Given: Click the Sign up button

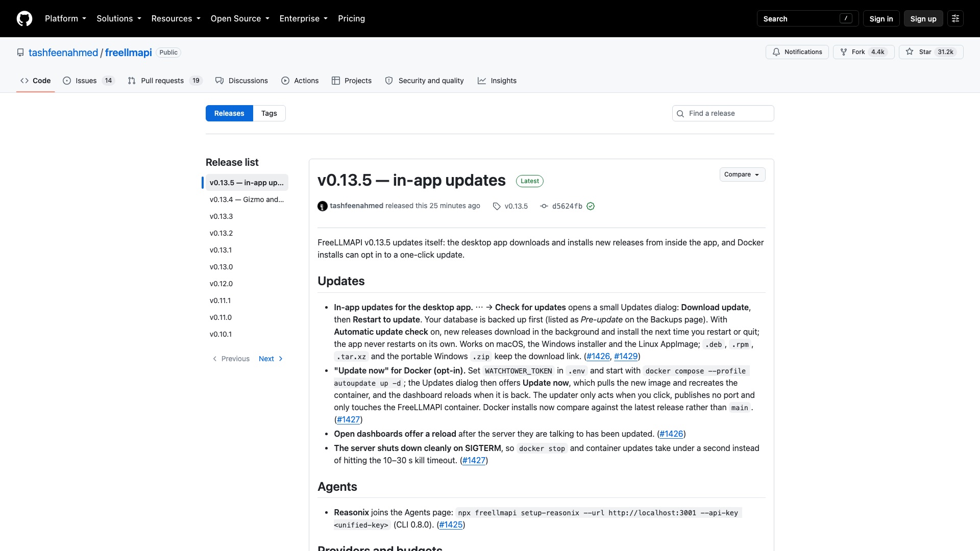Looking at the screenshot, I should (923, 19).
